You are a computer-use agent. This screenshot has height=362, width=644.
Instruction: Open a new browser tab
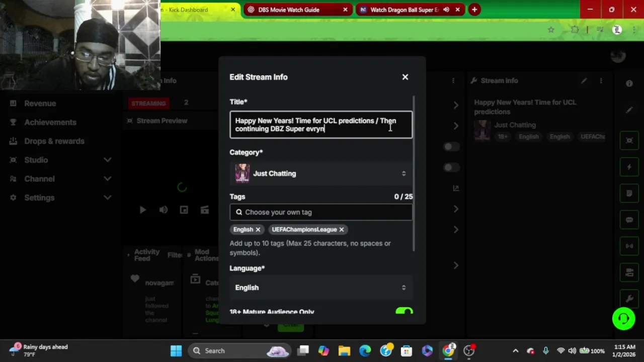pyautogui.click(x=474, y=10)
